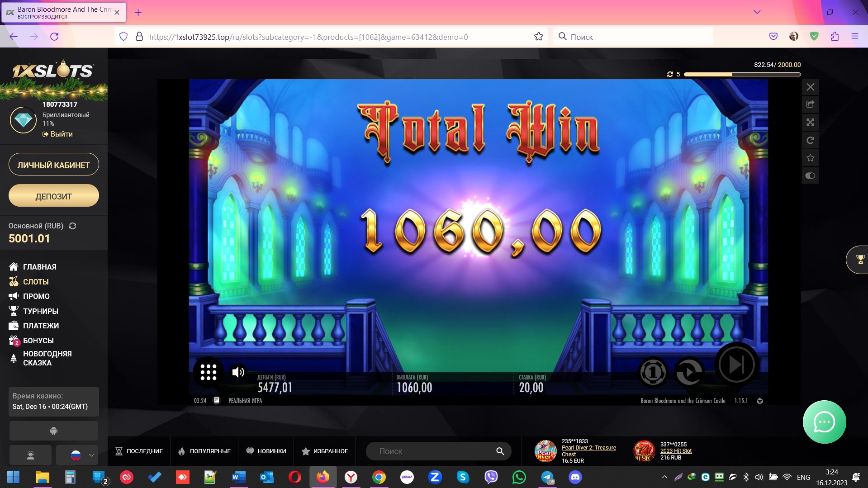Refresh the main RUB balance
Screen dimensions: 868x488
click(72, 226)
